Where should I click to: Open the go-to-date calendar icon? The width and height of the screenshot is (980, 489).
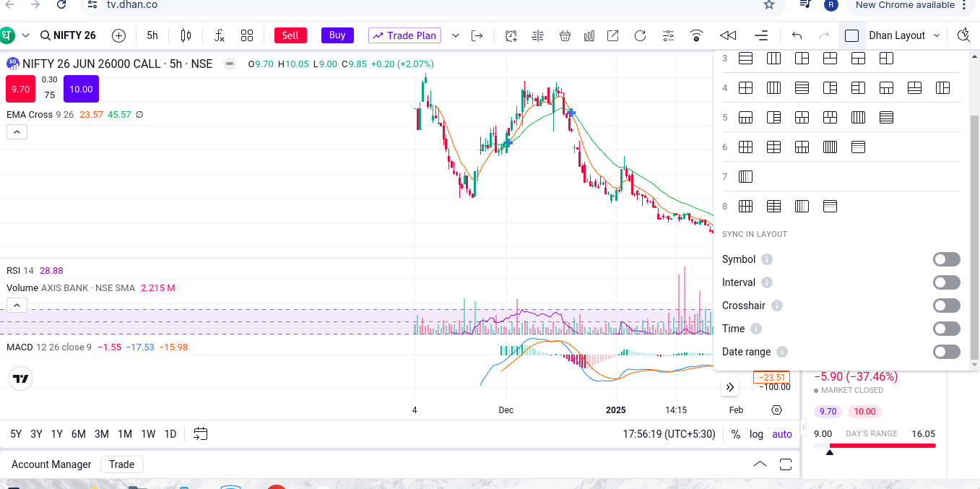point(201,434)
